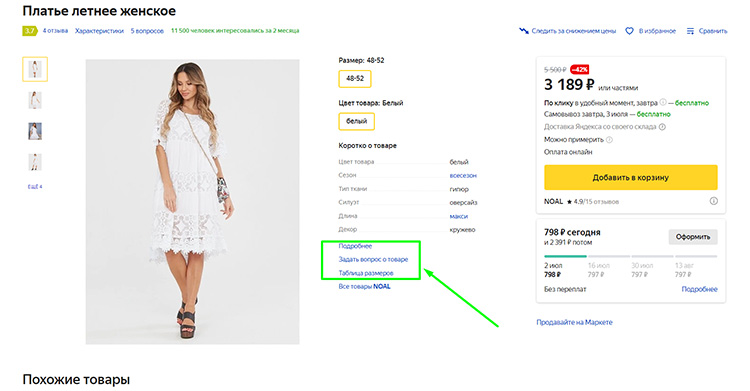Click the Добавить в корзину button
The height and width of the screenshot is (391, 750).
[x=630, y=178]
